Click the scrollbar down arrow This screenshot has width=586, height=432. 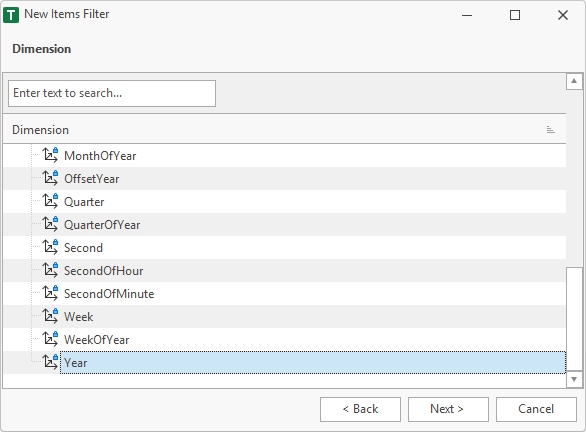tap(574, 379)
